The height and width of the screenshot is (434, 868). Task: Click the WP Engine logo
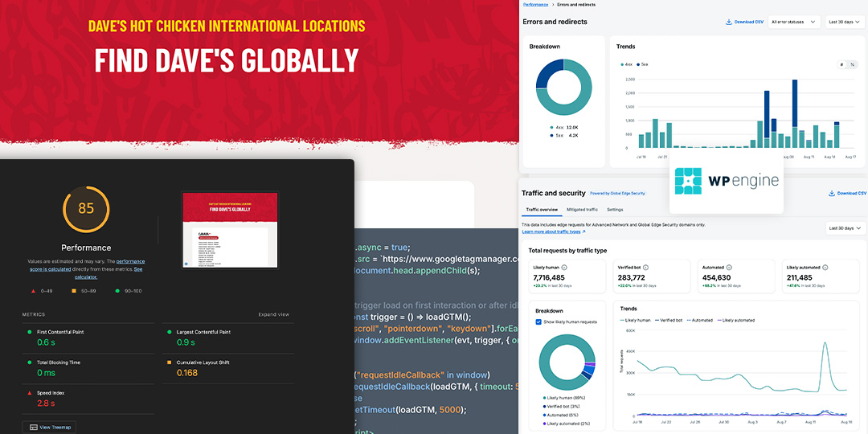[727, 181]
